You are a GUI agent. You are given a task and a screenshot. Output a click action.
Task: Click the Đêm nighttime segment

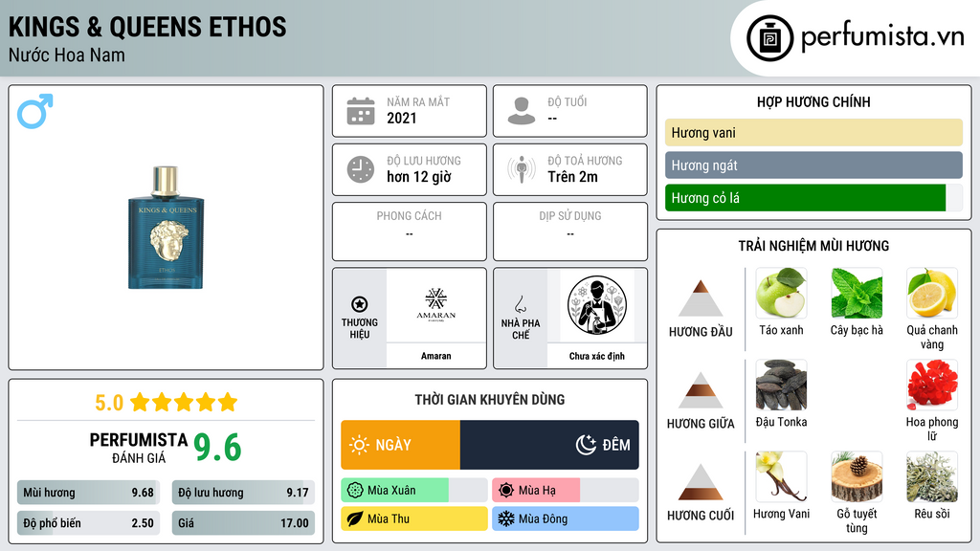pyautogui.click(x=549, y=445)
